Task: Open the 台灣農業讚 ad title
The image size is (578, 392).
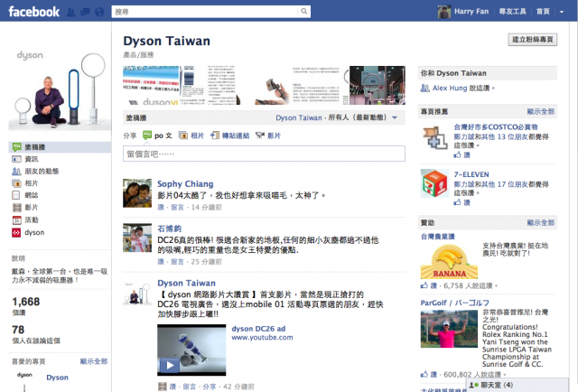Action: tap(437, 237)
